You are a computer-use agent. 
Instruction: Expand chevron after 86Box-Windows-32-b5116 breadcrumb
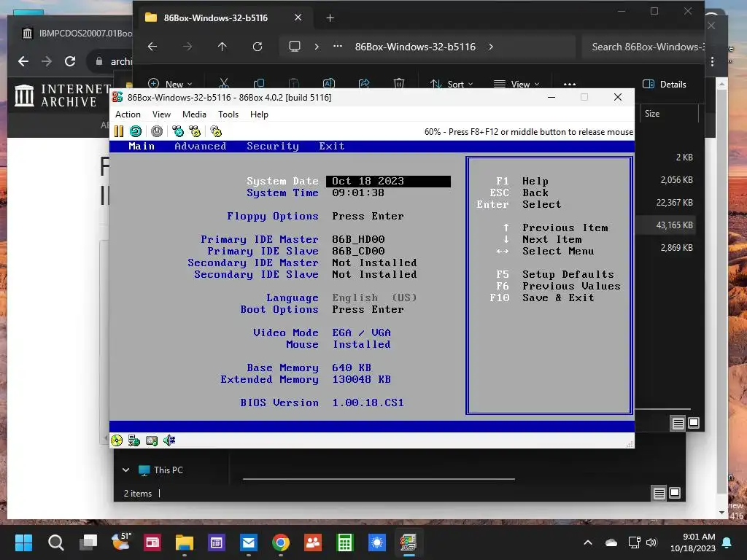click(491, 47)
